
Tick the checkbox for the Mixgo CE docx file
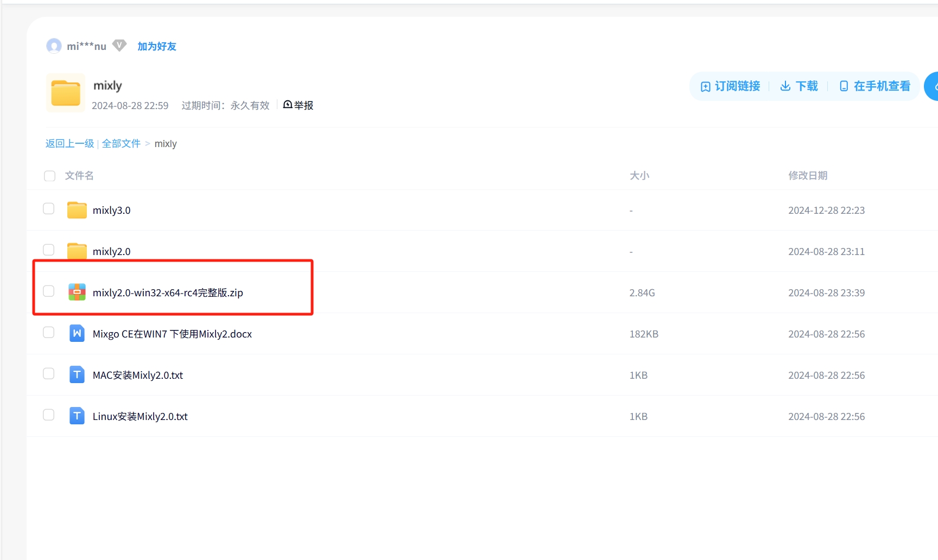click(x=49, y=333)
